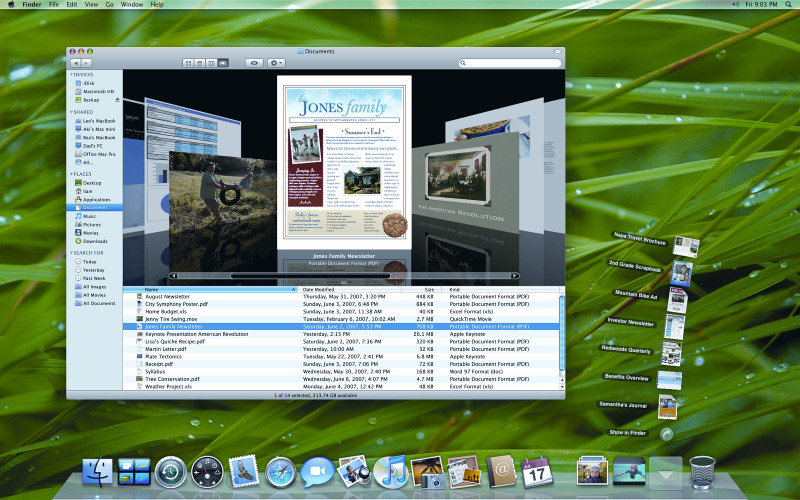Open Mountain Bike Ad from the stack
Screen dimensions: 800x500
click(677, 301)
